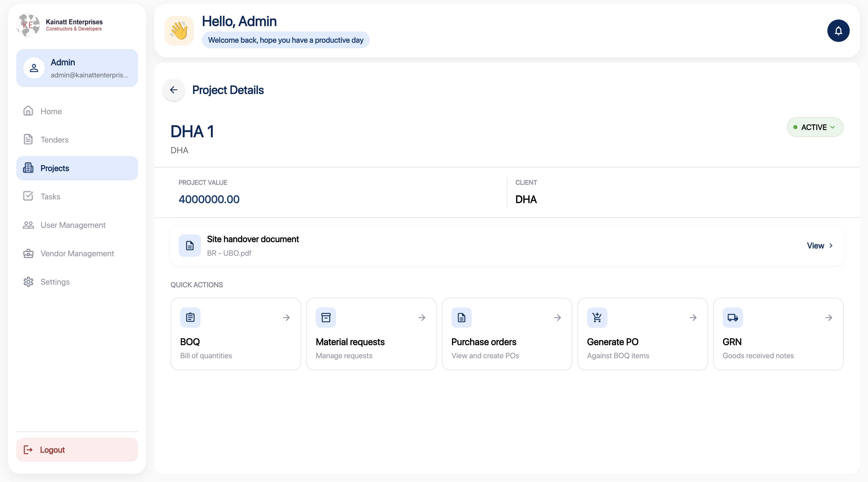Click the waving hand emoji icon
Screen dimensions: 868x482
point(179,30)
